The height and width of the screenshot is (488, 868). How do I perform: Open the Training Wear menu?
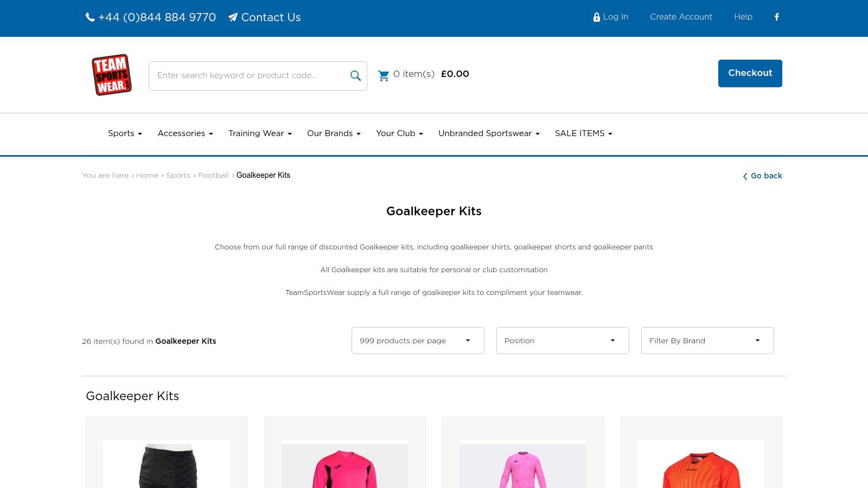coord(260,133)
